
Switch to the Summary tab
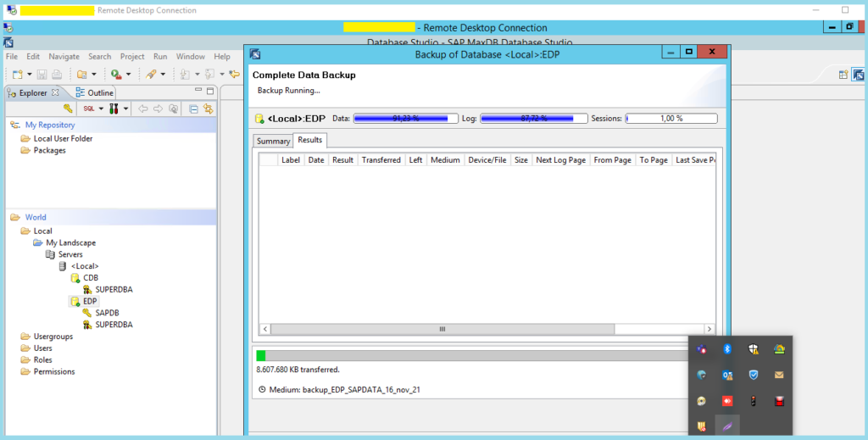[x=273, y=141]
